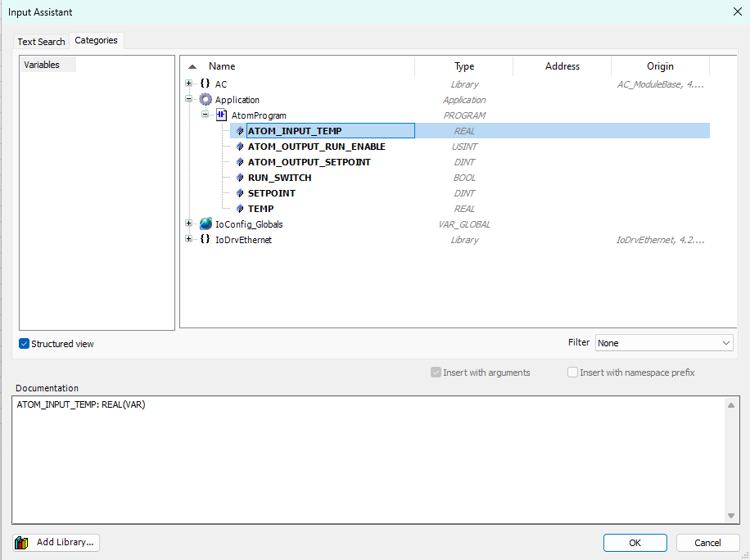Viewport: 750px width, 560px height.
Task: Click the Add Library button
Action: [x=56, y=542]
